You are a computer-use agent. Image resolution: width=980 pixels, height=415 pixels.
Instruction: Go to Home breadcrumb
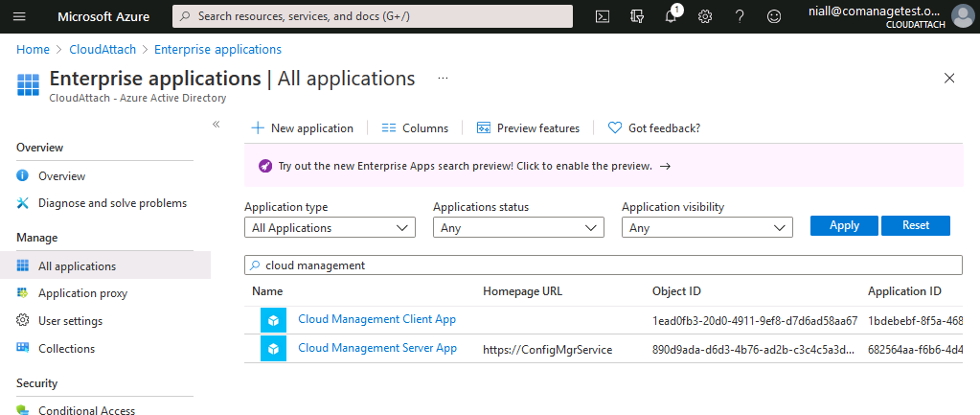34,50
